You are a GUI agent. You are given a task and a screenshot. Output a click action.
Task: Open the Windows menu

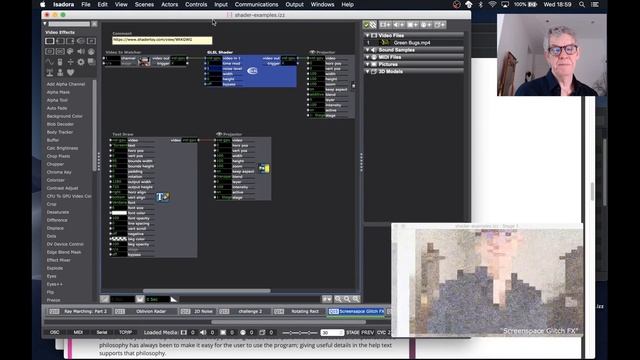click(x=322, y=4)
